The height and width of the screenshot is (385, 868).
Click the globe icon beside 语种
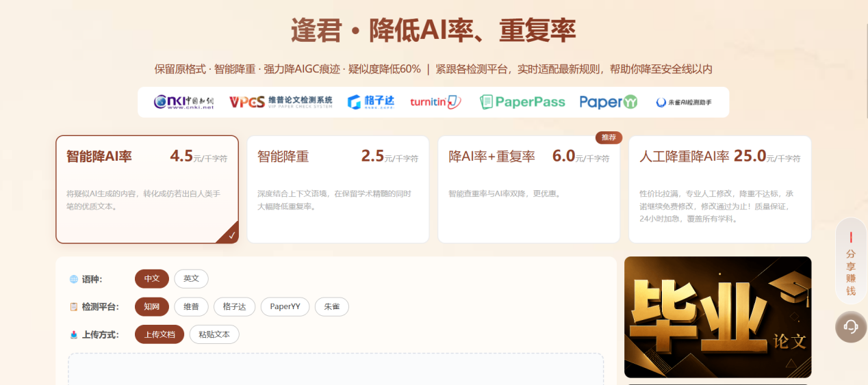[x=74, y=279]
